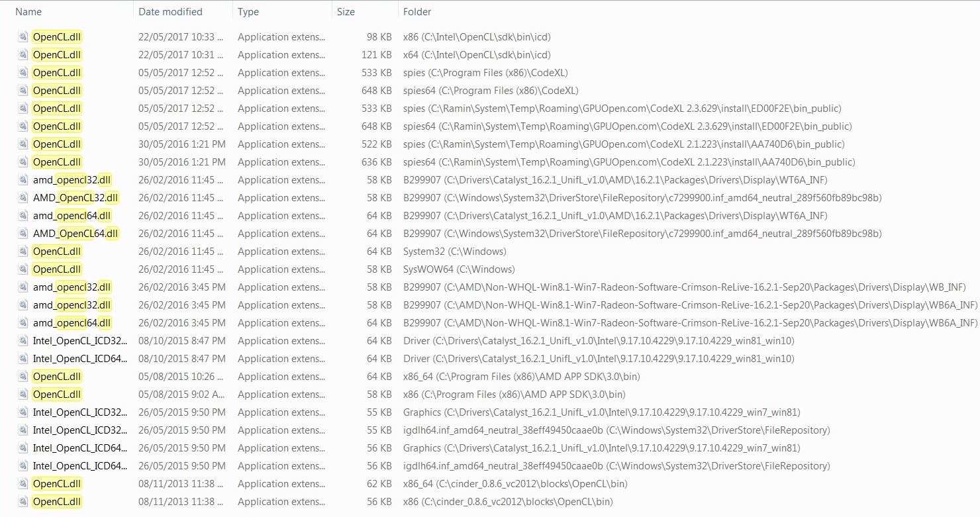Click the icon next to Intel_OpenCL_ICD32 dated 08/10/2015
Screen dimensions: 980x517
point(23,340)
